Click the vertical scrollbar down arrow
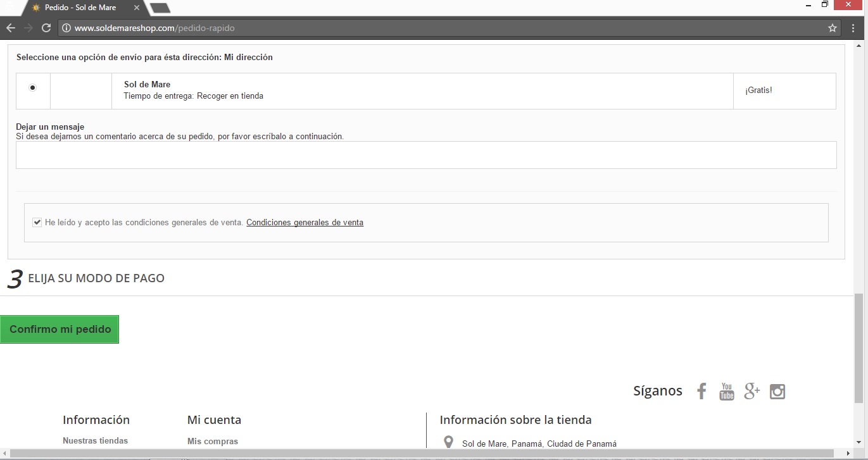 (x=859, y=444)
